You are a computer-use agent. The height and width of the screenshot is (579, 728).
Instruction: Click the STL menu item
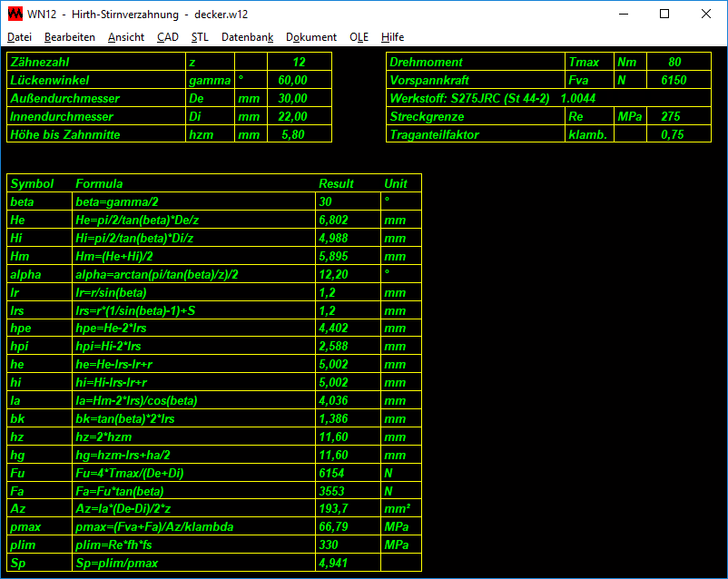200,37
